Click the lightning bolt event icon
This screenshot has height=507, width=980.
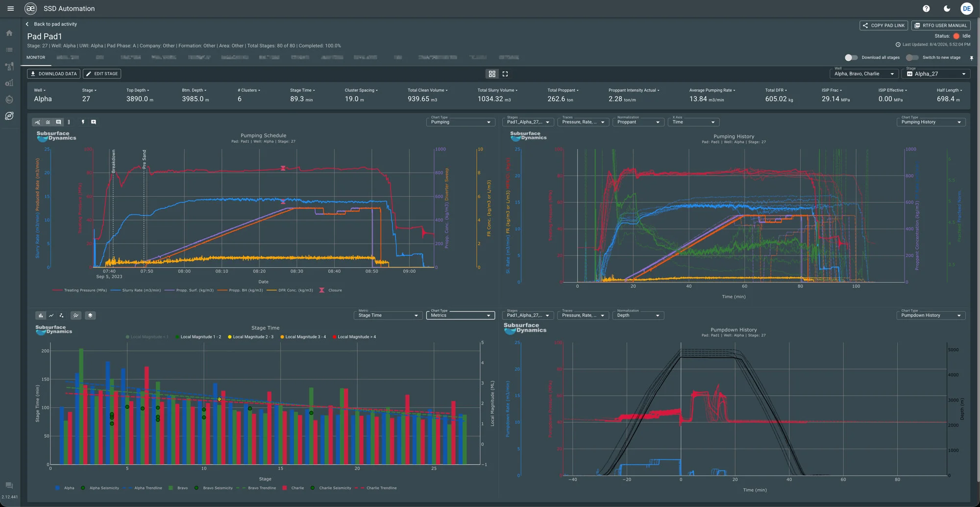click(x=83, y=122)
